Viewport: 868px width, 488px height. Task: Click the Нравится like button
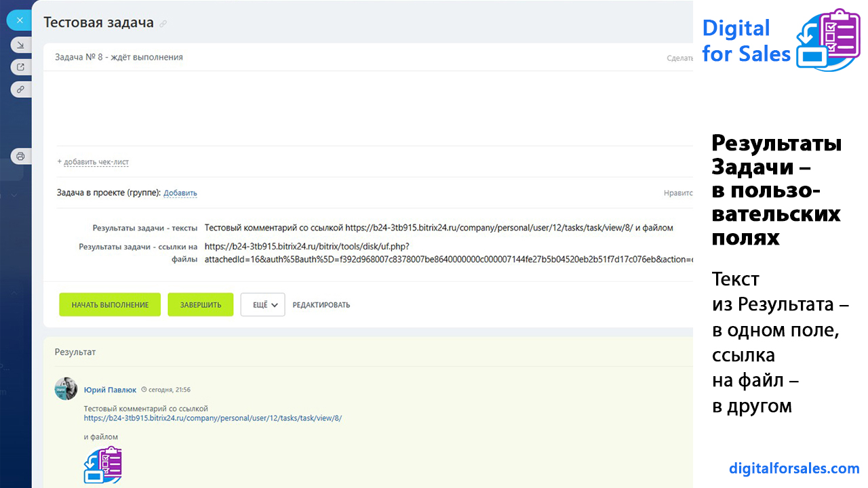tap(678, 193)
